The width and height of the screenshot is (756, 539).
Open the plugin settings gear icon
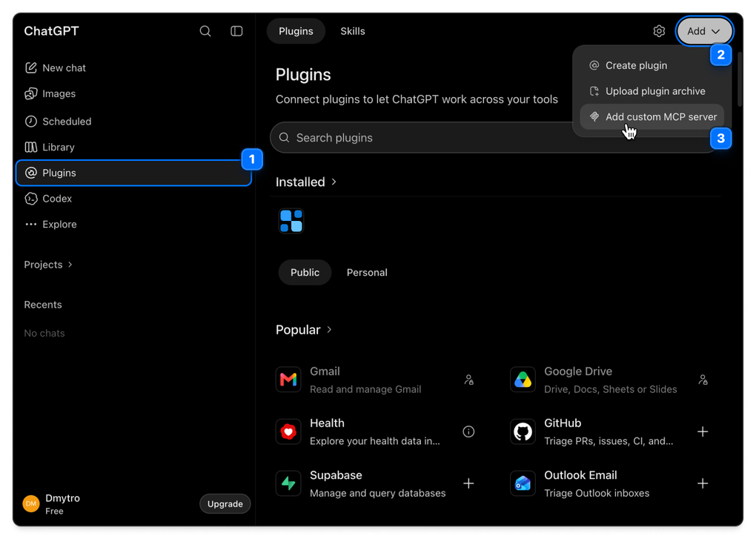[x=659, y=31]
